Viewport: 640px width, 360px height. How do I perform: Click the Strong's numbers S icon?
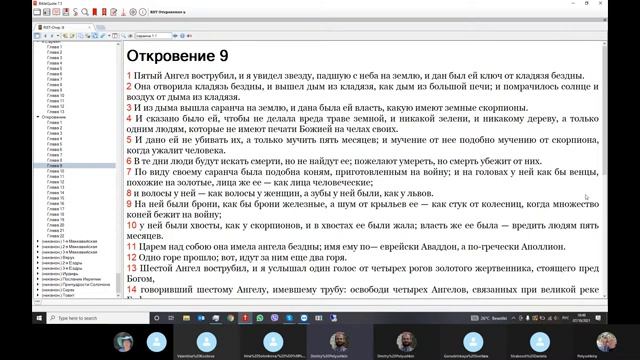tap(76, 12)
